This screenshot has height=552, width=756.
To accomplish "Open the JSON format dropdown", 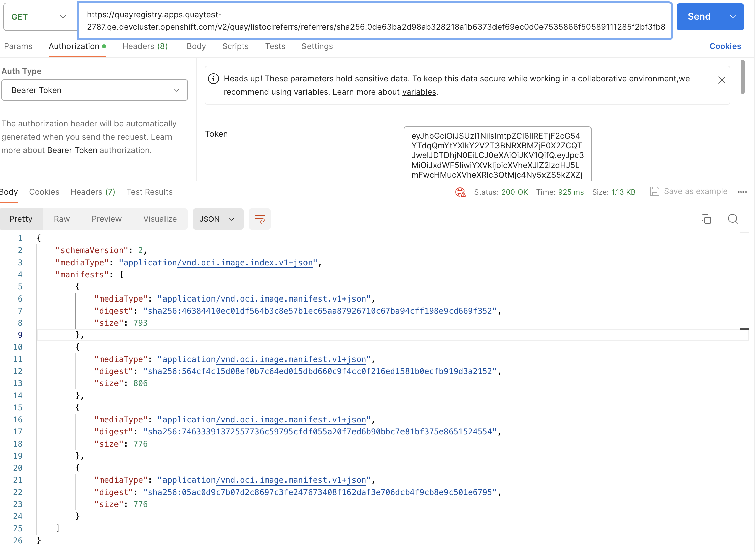I will pos(218,219).
